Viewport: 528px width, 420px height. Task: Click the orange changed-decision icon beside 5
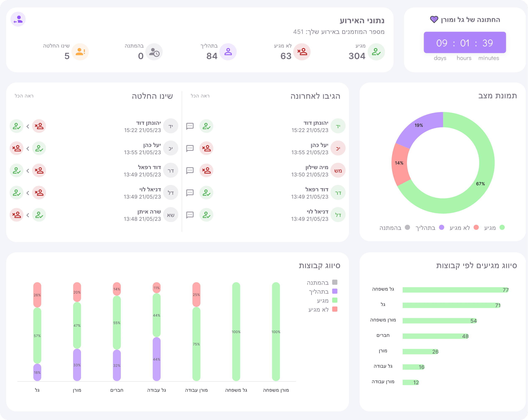pyautogui.click(x=80, y=52)
